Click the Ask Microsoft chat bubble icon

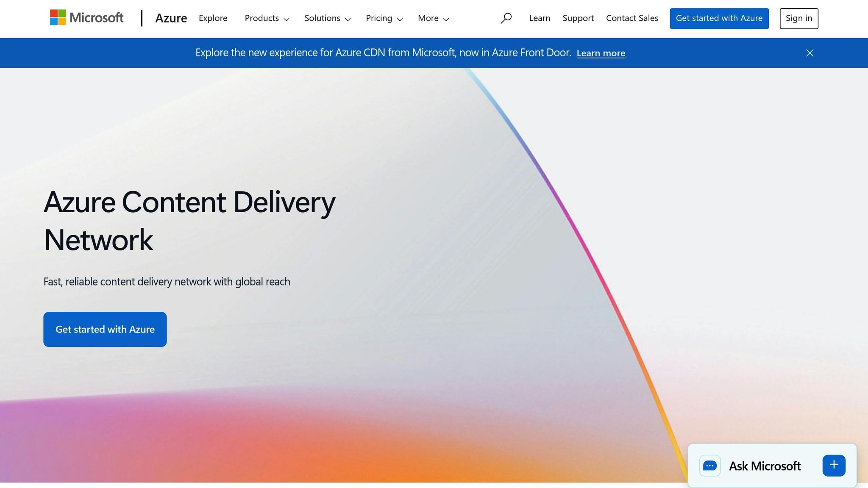point(710,466)
